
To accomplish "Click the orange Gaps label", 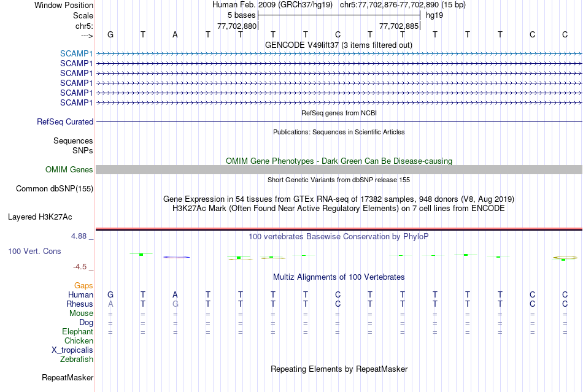I will 83,285.
